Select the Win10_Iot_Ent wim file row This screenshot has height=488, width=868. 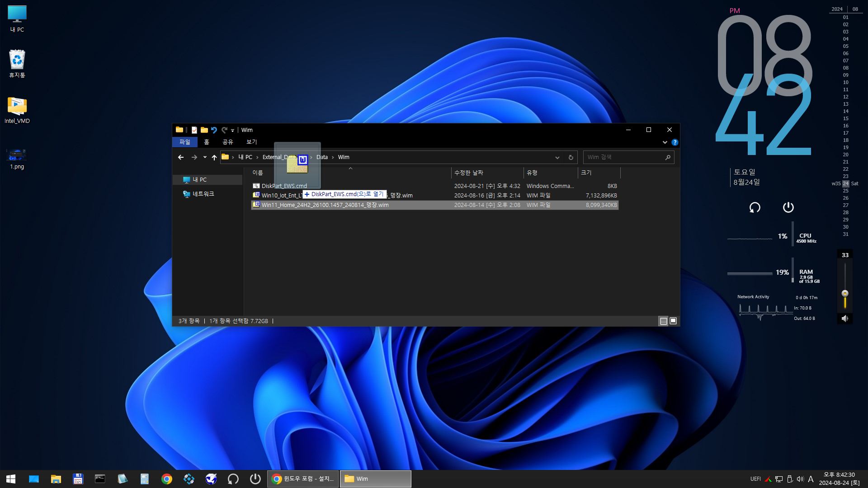point(435,196)
